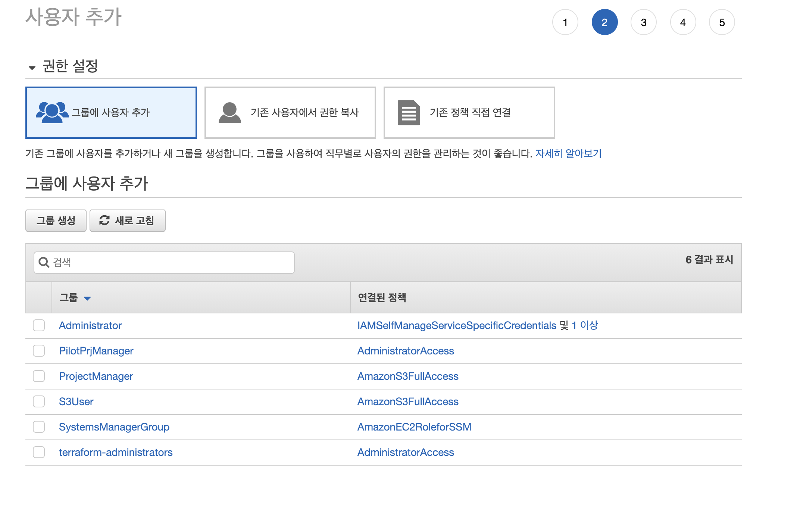This screenshot has width=800, height=532.
Task: Sort by 그룹 column arrow
Action: [87, 298]
